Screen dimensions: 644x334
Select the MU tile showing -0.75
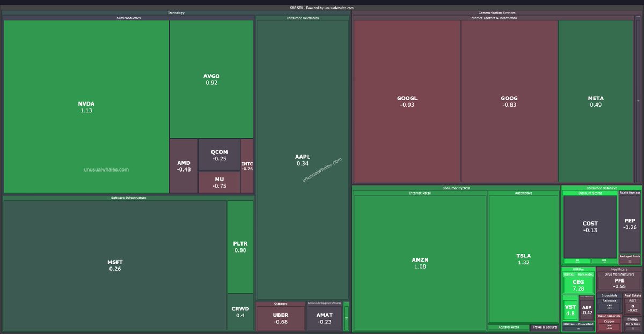point(219,183)
